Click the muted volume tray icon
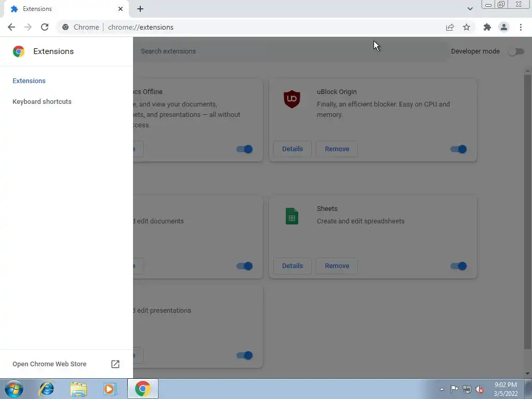The width and height of the screenshot is (532, 399). click(x=480, y=390)
